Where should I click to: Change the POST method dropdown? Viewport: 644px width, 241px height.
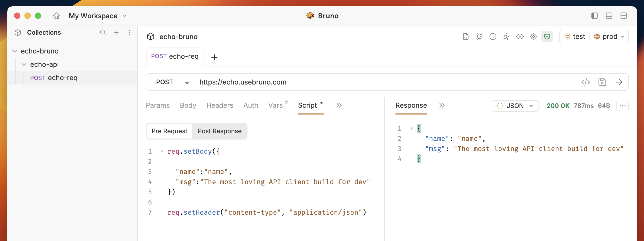(172, 82)
